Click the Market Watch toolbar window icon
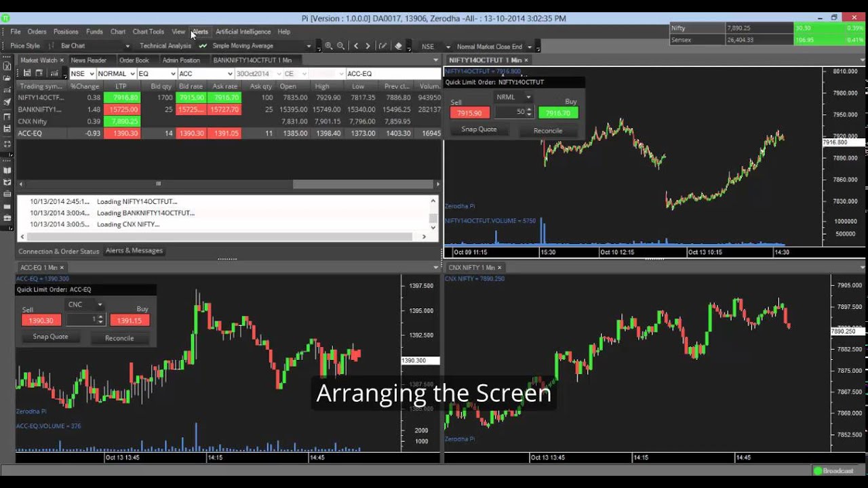 (39, 73)
